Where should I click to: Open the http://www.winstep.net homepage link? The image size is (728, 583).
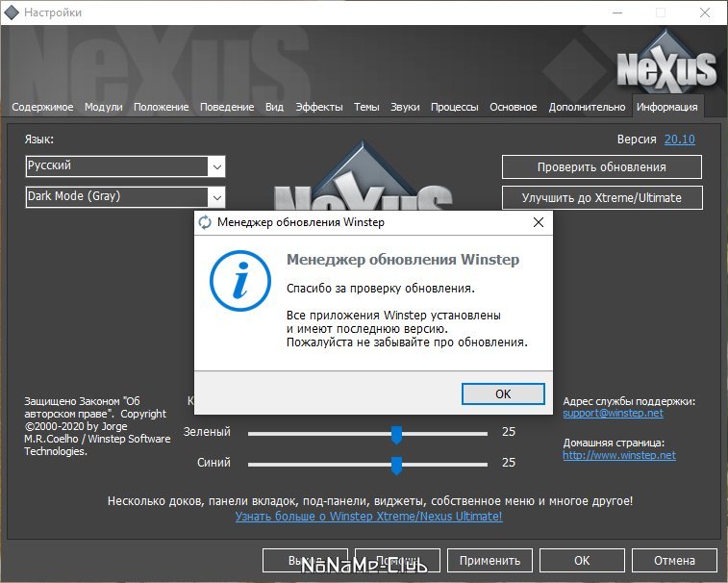click(619, 455)
